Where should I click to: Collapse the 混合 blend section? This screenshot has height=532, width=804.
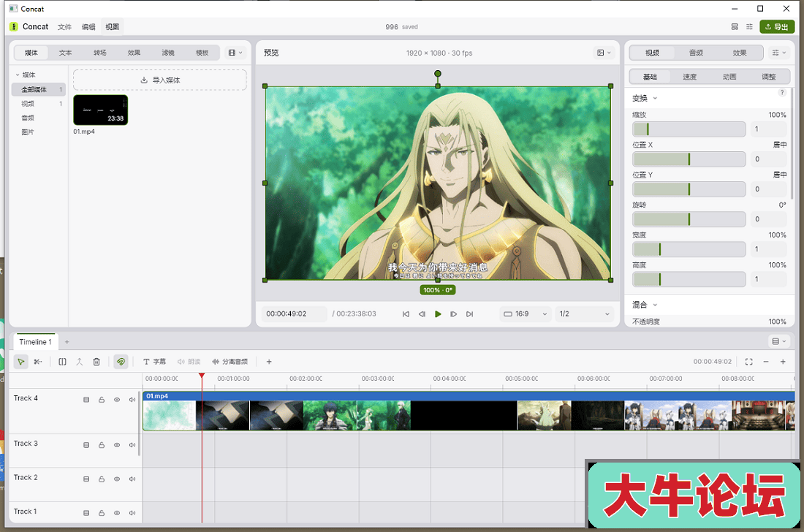[645, 305]
